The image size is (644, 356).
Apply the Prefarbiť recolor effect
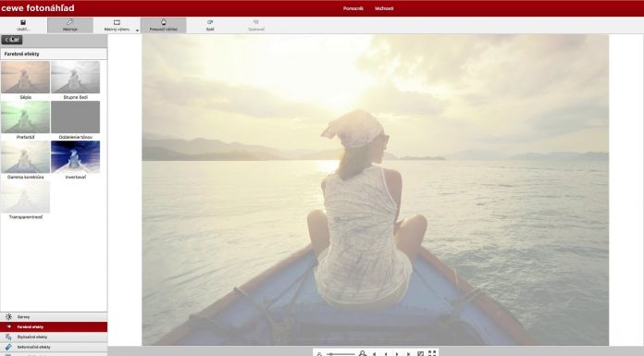pyautogui.click(x=26, y=117)
